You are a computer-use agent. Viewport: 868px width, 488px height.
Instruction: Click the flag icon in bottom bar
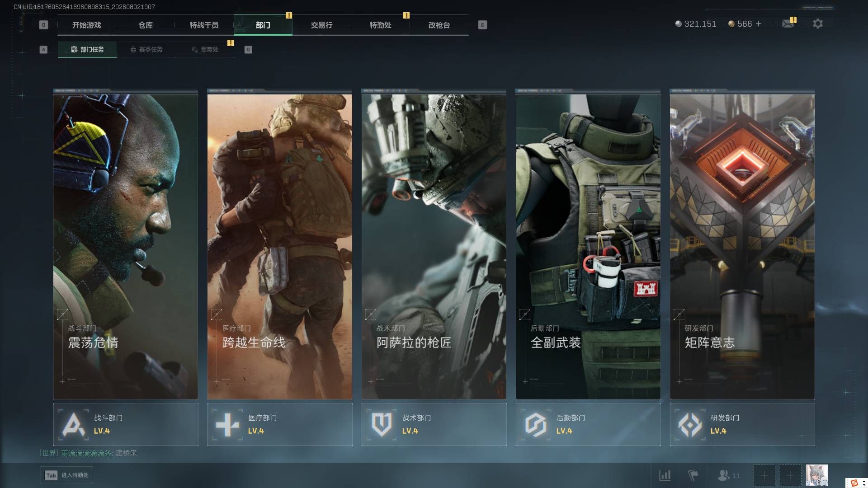[x=693, y=475]
